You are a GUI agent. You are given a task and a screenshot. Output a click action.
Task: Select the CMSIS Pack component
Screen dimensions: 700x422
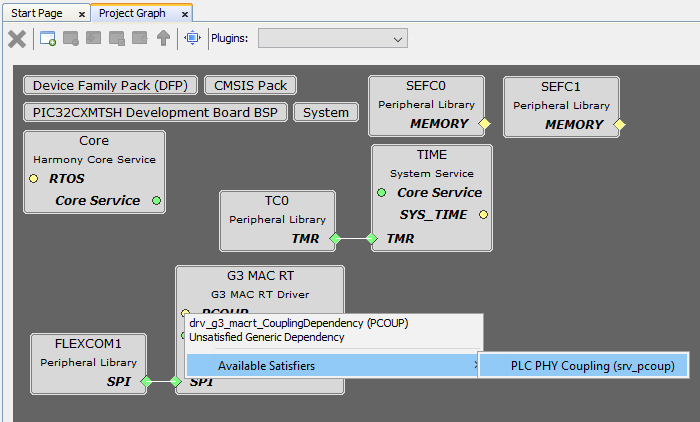click(x=250, y=85)
